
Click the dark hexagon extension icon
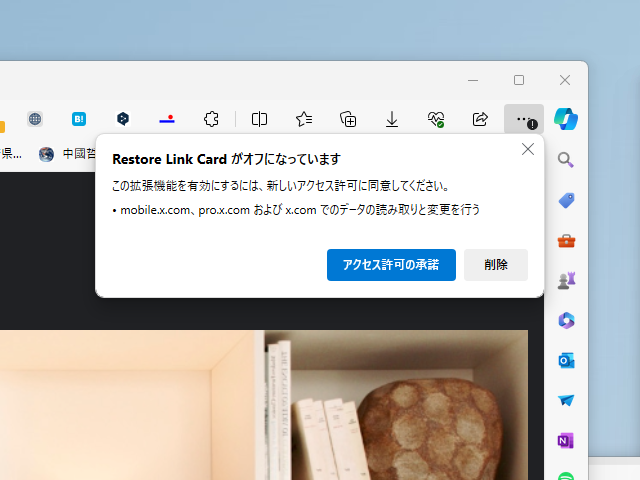[123, 119]
